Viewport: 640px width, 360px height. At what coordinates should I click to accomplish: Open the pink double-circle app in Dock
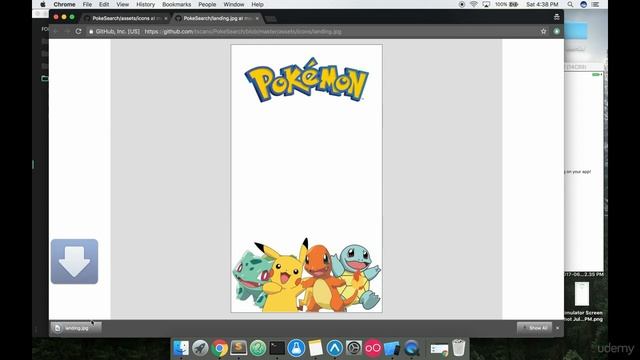pyautogui.click(x=373, y=348)
